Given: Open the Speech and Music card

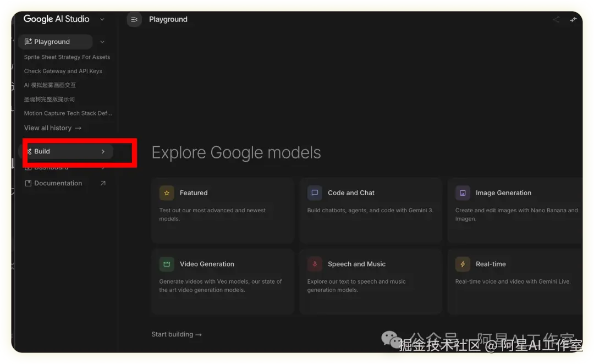Looking at the screenshot, I should point(371,282).
